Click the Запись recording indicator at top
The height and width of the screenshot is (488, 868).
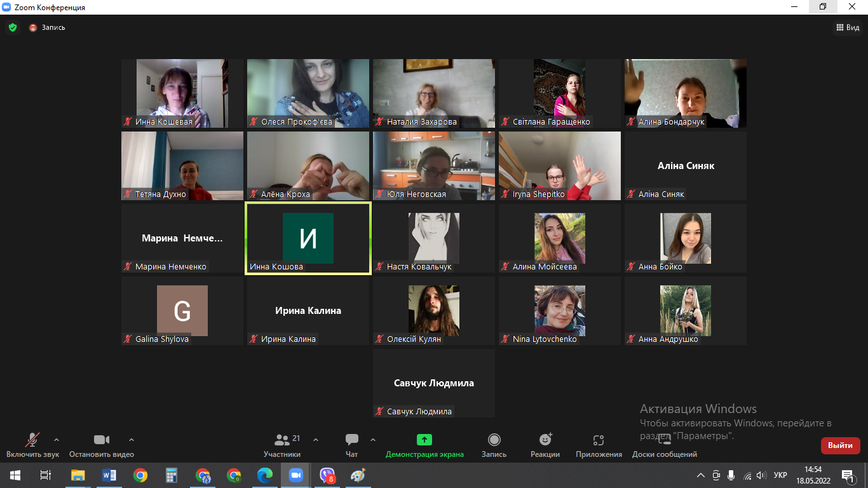tap(47, 27)
